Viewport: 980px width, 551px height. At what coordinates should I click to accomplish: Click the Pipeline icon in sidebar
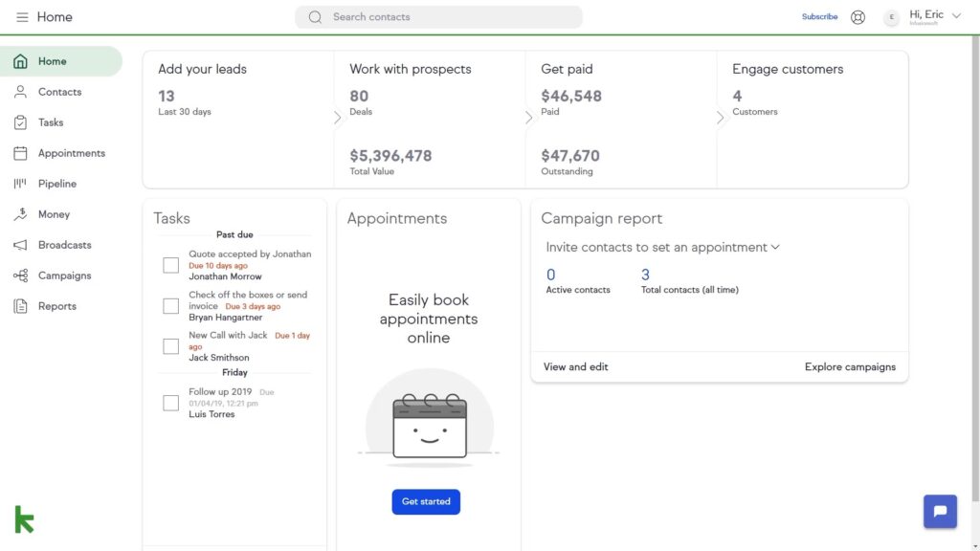20,184
